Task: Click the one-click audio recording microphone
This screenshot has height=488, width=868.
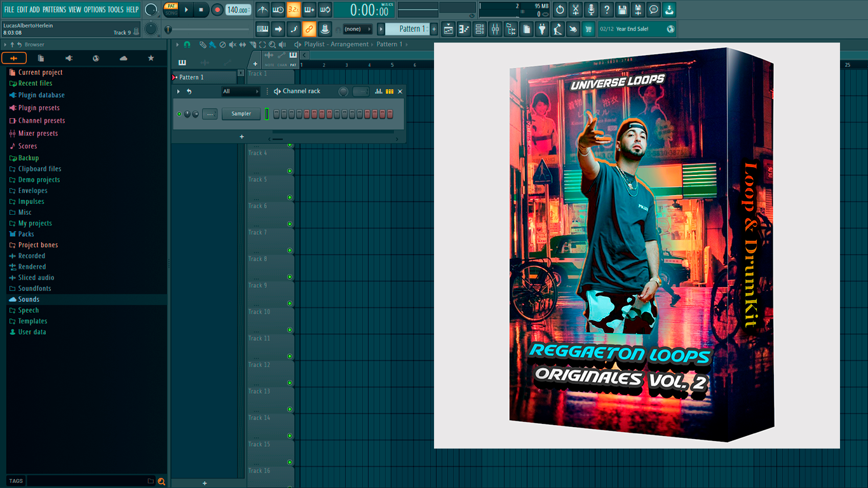Action: tap(591, 10)
